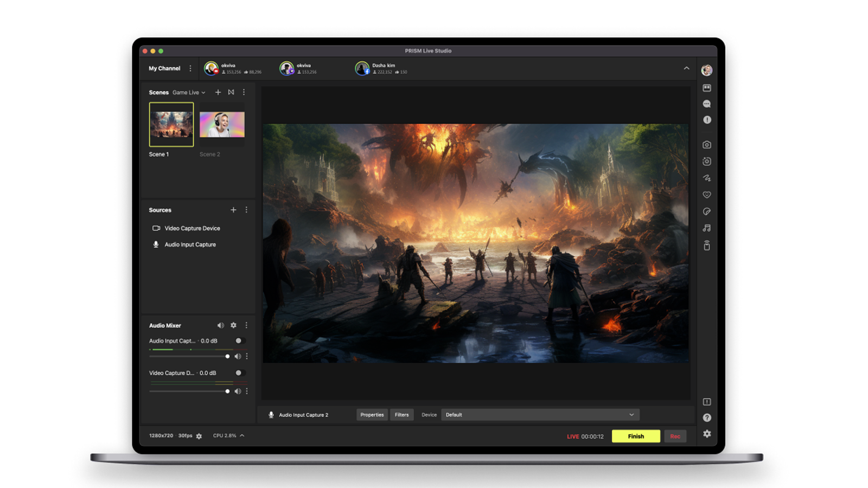Viewport: 868px width, 488px height.
Task: Open the My Channel options menu
Action: (190, 68)
